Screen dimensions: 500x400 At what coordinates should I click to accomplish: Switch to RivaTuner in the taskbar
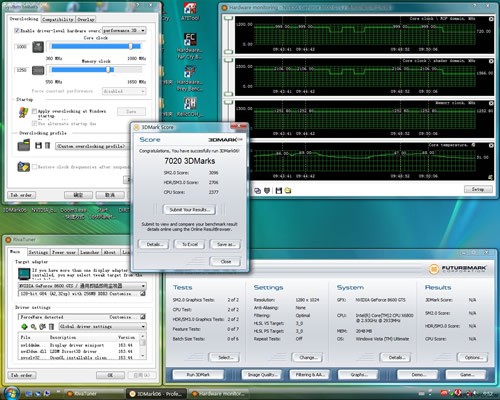click(93, 394)
